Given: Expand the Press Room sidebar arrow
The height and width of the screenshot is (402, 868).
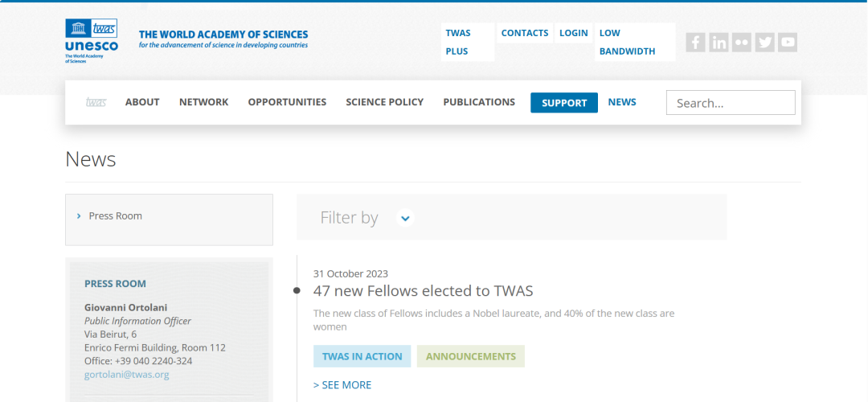Looking at the screenshot, I should [x=79, y=216].
